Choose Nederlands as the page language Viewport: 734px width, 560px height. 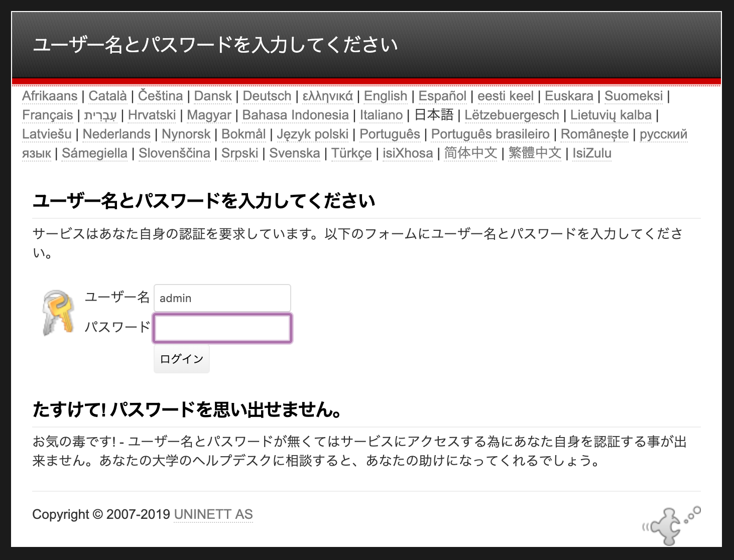[116, 134]
